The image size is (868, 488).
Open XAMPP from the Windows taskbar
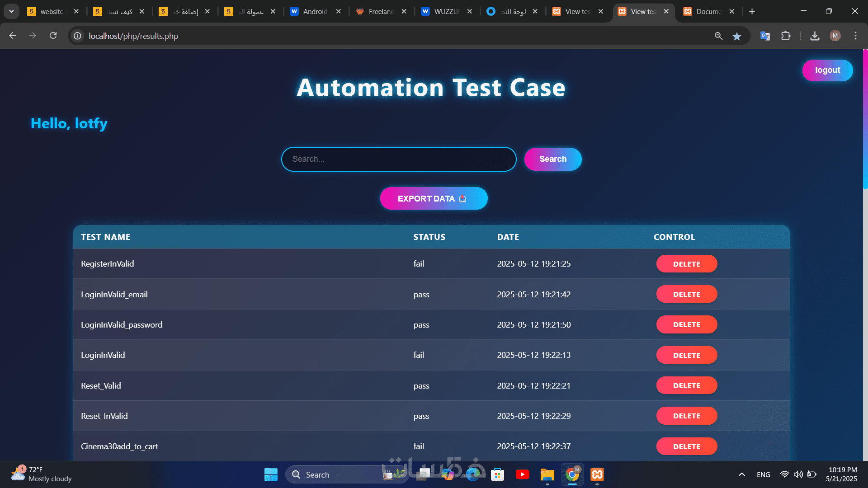[x=597, y=474]
